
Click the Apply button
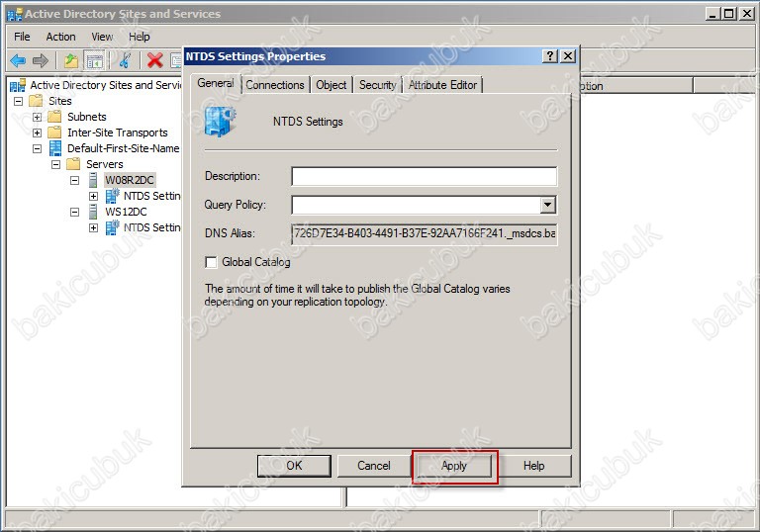coord(454,466)
